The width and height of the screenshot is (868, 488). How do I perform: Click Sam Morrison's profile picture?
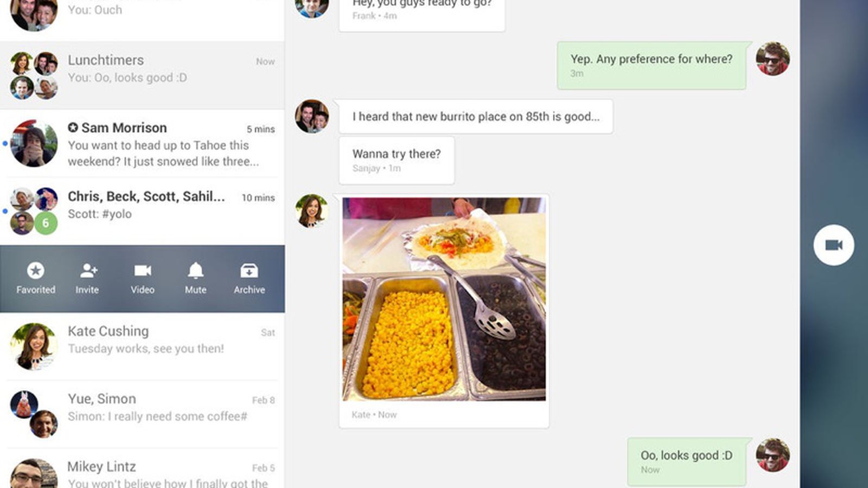coord(34,143)
